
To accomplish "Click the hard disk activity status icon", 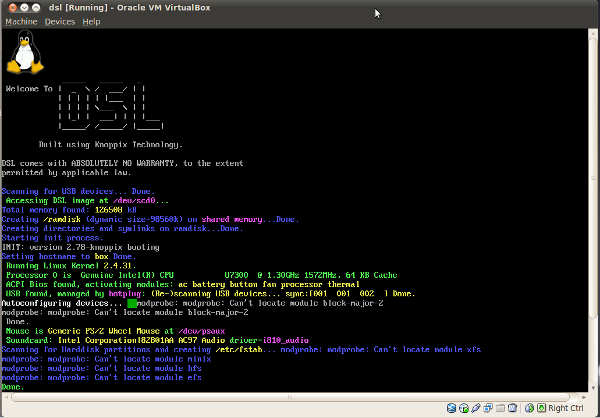I will (452, 408).
